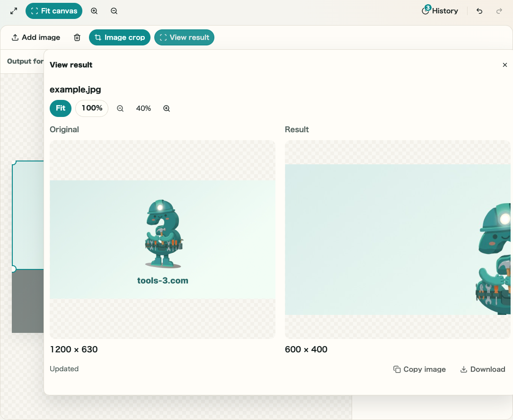Toggle the View result panel button

(184, 37)
